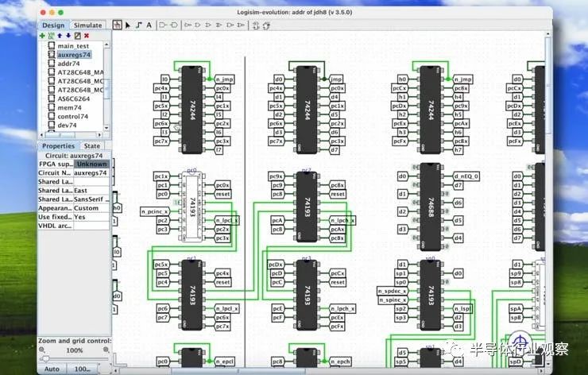Image resolution: width=588 pixels, height=375 pixels.
Task: Click the n_lpch_x tunnel beside pcA
Action: click(342, 220)
